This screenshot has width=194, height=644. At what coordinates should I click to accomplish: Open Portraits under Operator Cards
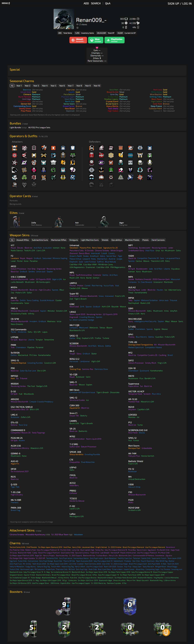pos(13,201)
